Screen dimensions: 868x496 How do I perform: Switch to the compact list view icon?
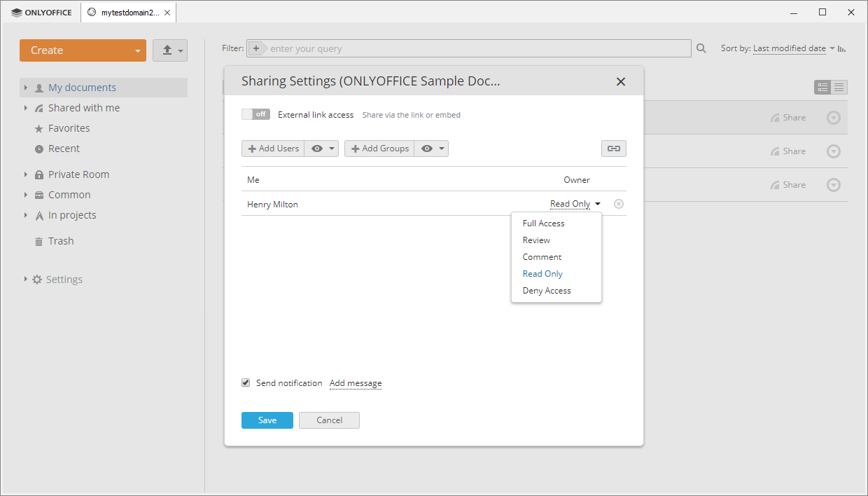(839, 88)
